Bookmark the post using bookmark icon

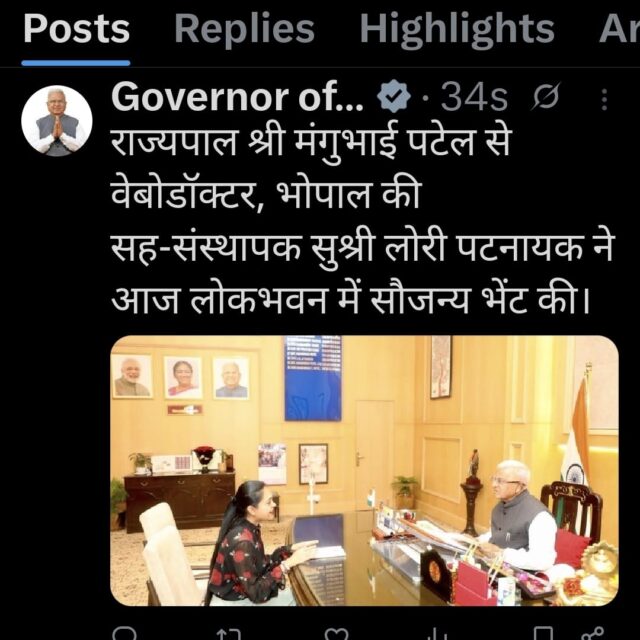click(x=543, y=633)
